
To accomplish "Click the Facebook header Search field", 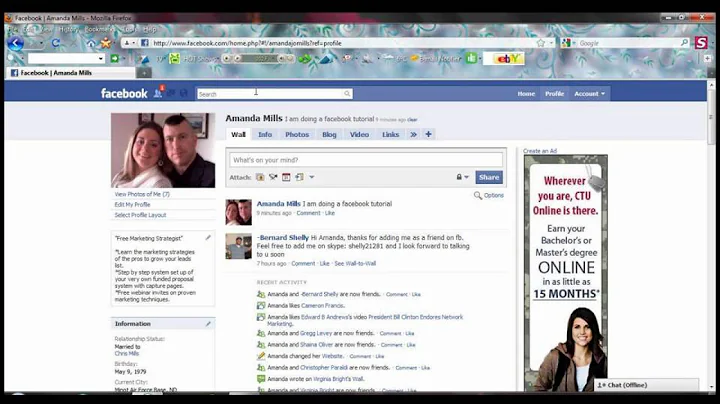I will point(275,94).
